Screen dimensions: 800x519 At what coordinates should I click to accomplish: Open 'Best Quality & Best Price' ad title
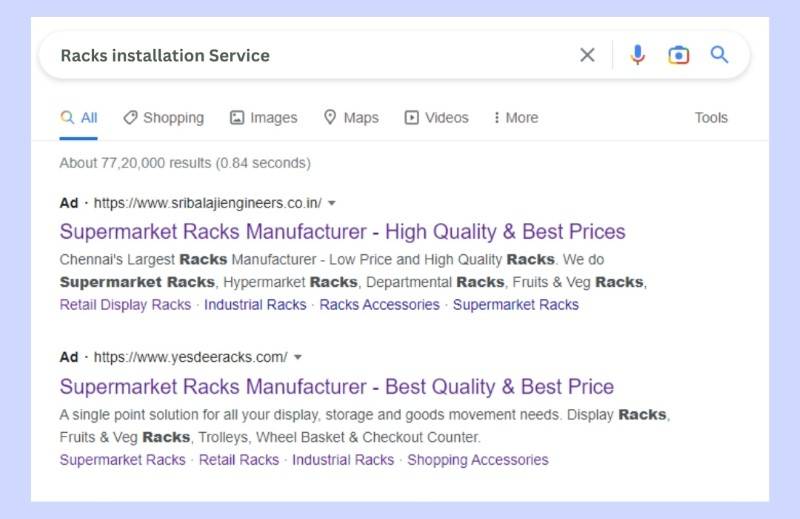pyautogui.click(x=337, y=387)
